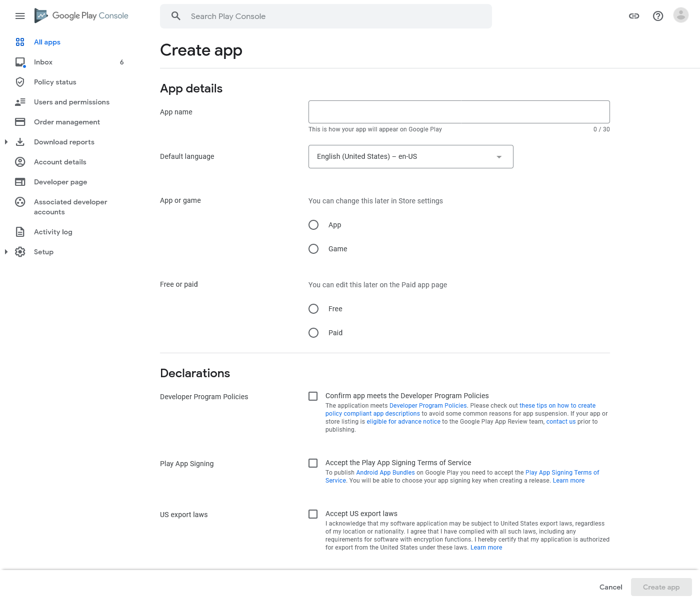
Task: Open the user account avatar
Action: pyautogui.click(x=681, y=15)
